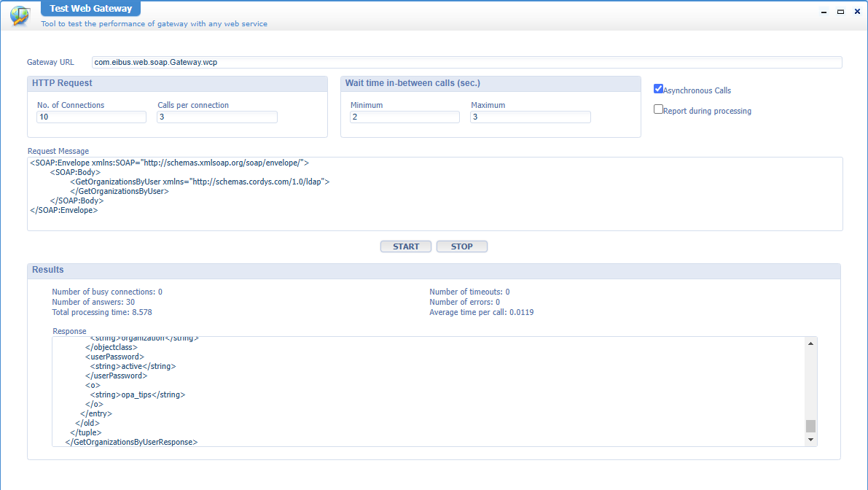Screen dimensions: 868x490
Task: Select the No. of Connections field
Action: pos(91,117)
